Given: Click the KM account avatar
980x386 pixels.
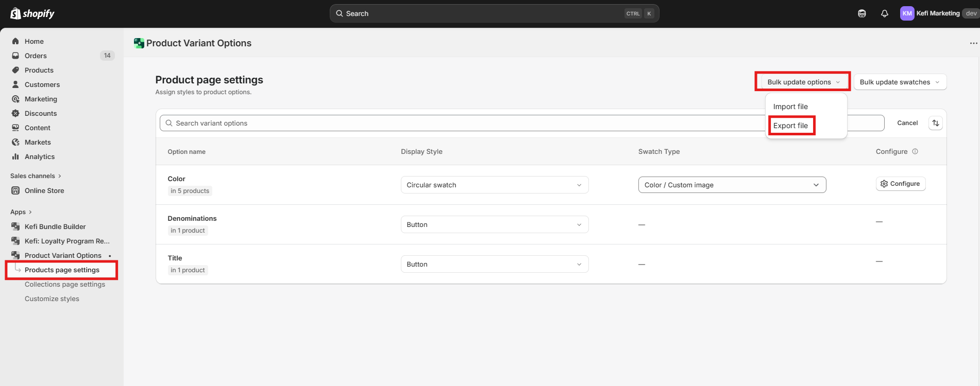Looking at the screenshot, I should coord(907,13).
